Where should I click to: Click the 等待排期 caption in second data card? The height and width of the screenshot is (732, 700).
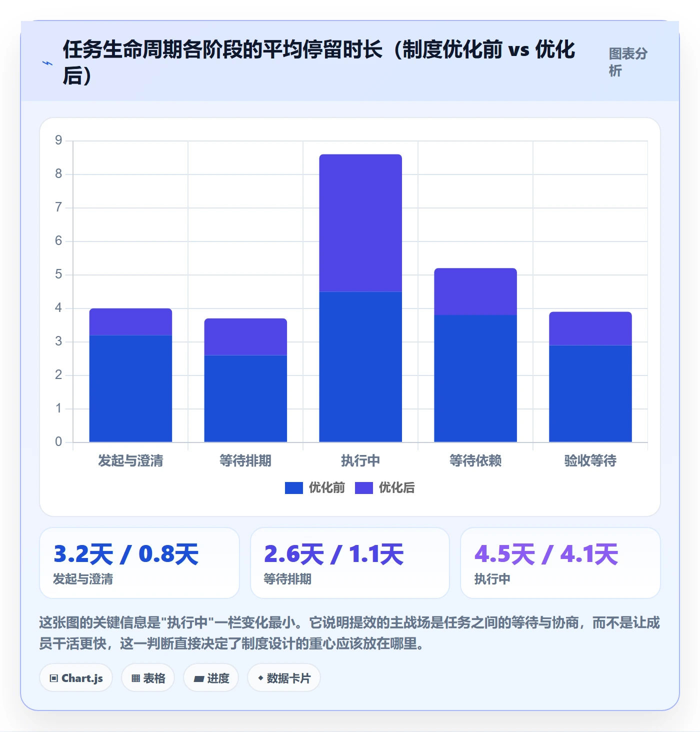click(x=287, y=579)
